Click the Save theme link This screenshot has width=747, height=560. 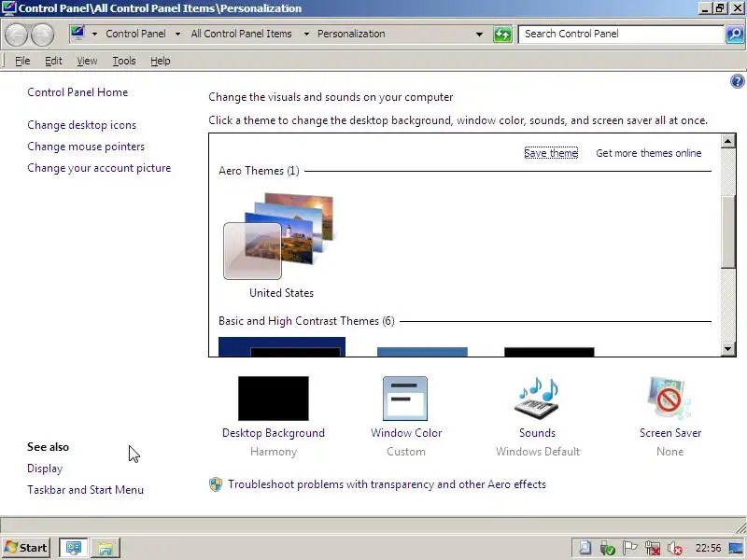[551, 153]
